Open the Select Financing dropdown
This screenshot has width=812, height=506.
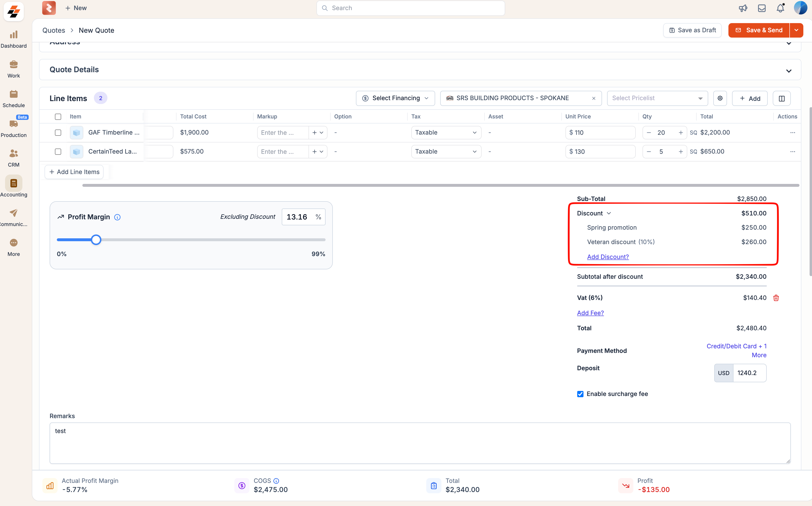pyautogui.click(x=395, y=98)
